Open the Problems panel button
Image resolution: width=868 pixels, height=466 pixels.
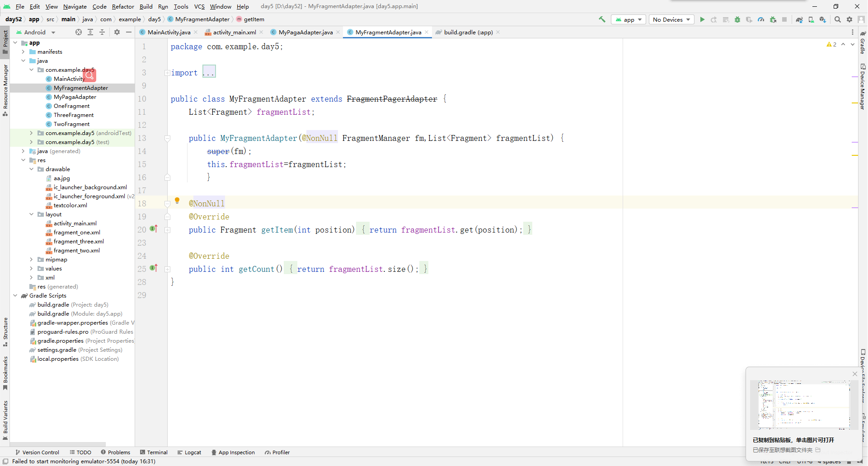(115, 452)
